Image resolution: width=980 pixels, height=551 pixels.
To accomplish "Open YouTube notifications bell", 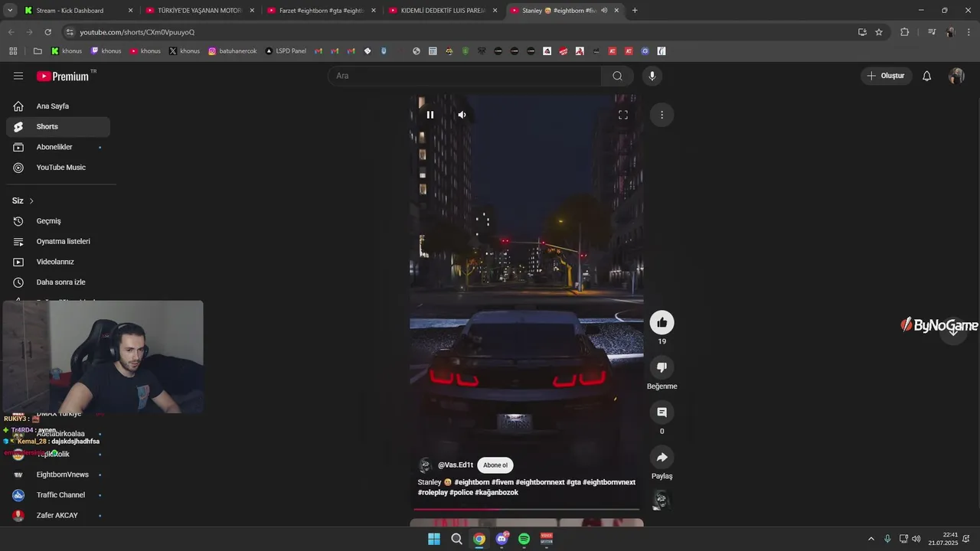I will [x=926, y=76].
